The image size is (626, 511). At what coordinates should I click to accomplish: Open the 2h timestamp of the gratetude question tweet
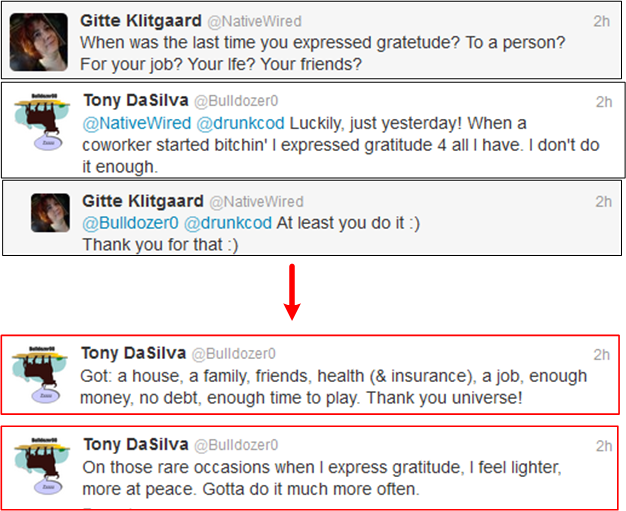coord(601,21)
